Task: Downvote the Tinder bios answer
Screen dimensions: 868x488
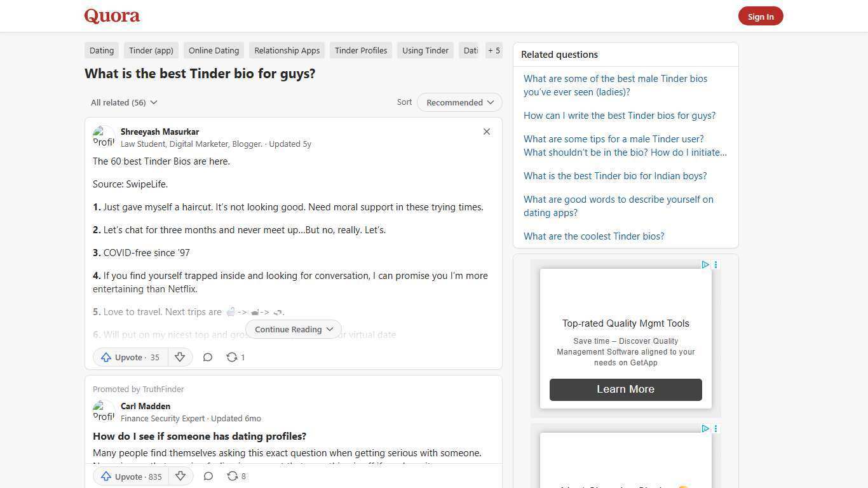Action: 180,357
